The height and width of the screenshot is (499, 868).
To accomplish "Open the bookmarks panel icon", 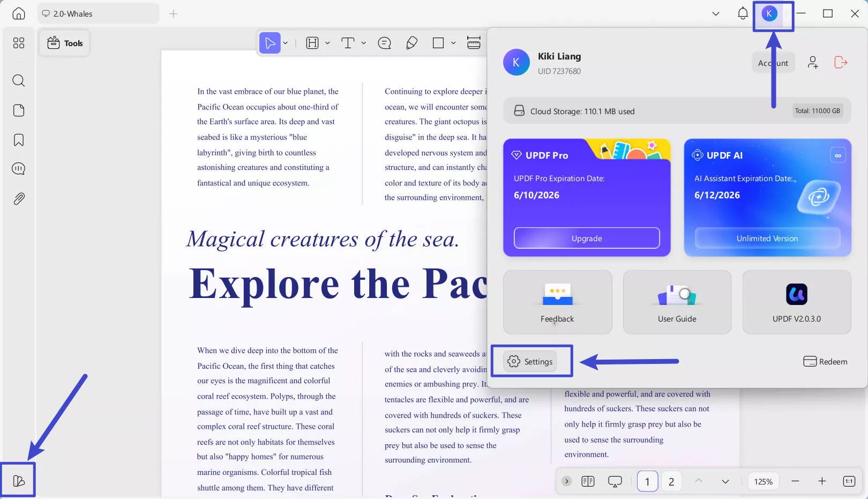I will [x=19, y=140].
